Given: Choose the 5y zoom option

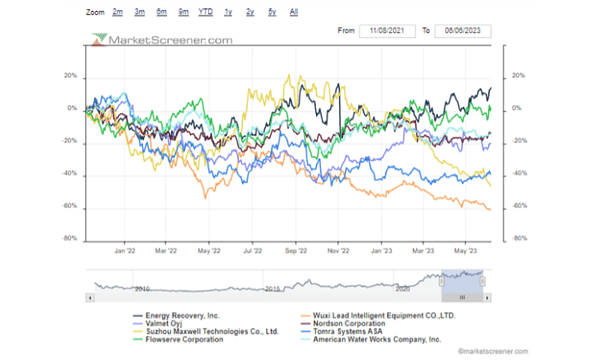Looking at the screenshot, I should click(x=272, y=12).
